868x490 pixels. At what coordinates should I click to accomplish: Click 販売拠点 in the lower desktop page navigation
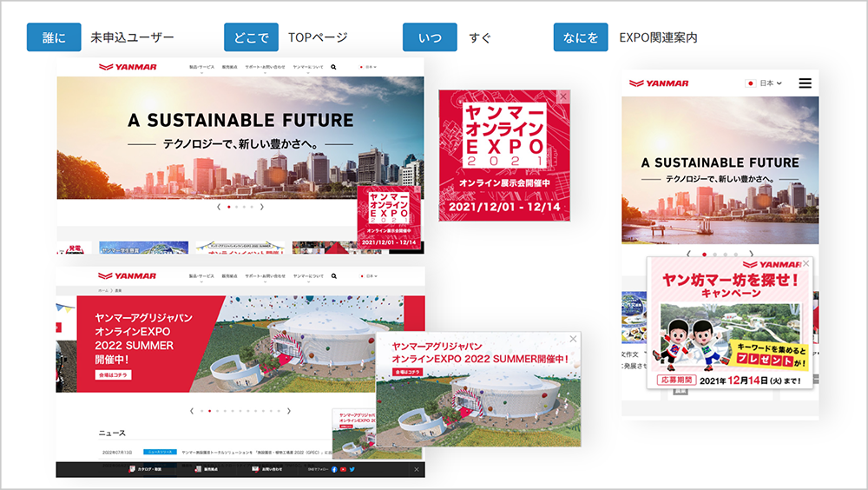[229, 276]
